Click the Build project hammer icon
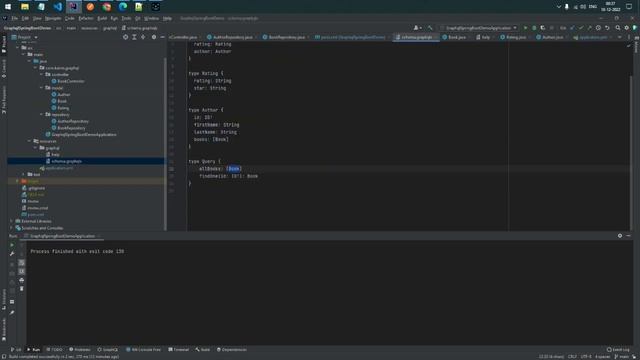The image size is (640, 360). tap(430, 28)
